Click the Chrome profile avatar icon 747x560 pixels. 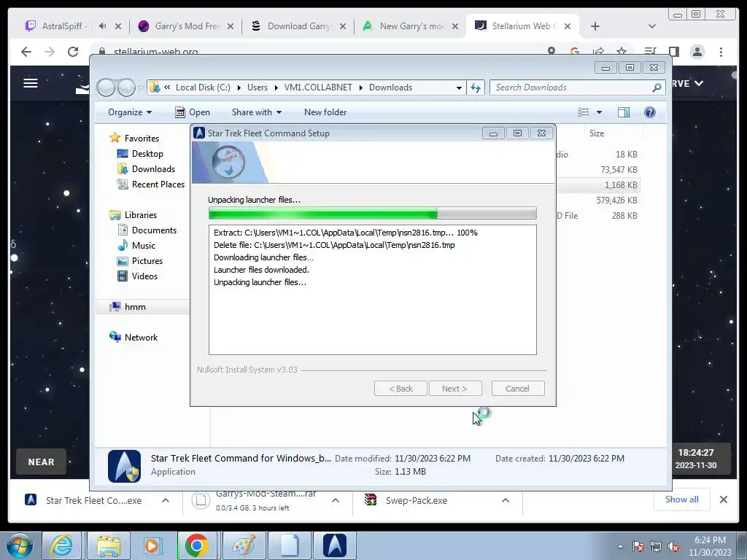point(697,52)
